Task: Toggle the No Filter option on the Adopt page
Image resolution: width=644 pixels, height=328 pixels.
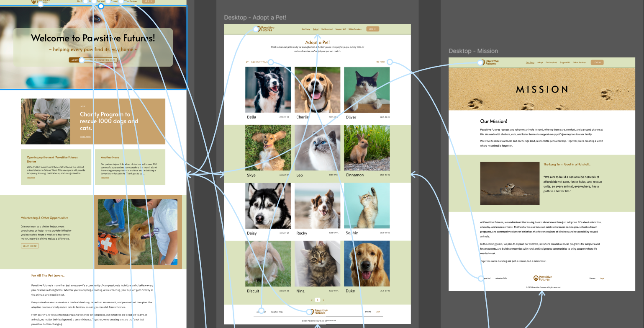Action: click(381, 62)
